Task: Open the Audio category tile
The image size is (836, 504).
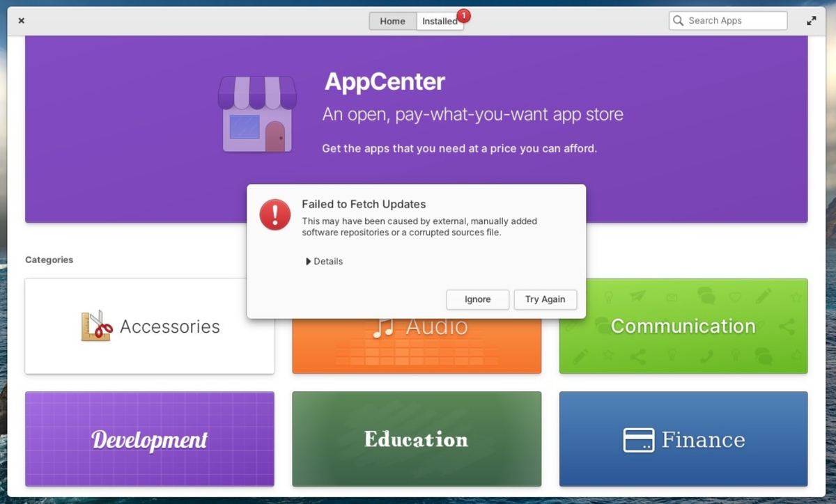Action: point(417,346)
